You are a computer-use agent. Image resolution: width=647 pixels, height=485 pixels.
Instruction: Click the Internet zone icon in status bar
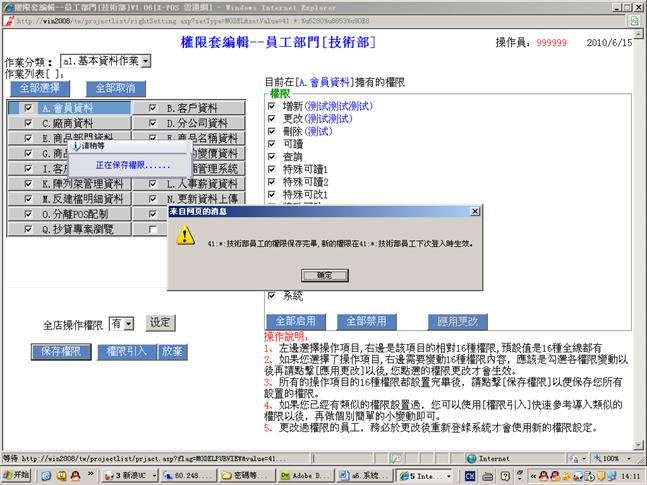[x=472, y=457]
